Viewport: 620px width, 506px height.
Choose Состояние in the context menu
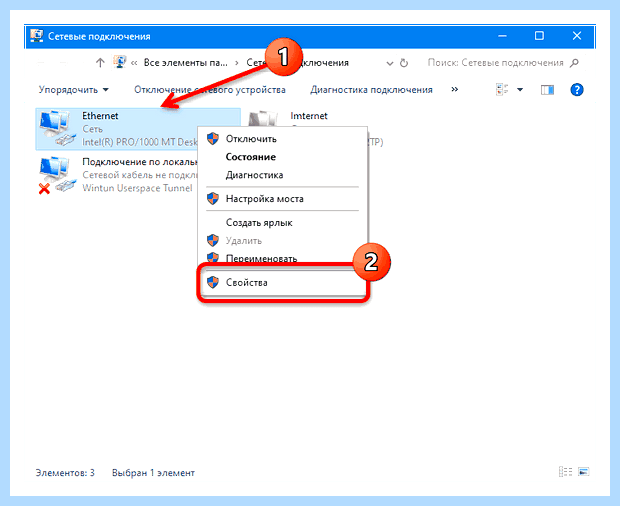[x=282, y=157]
